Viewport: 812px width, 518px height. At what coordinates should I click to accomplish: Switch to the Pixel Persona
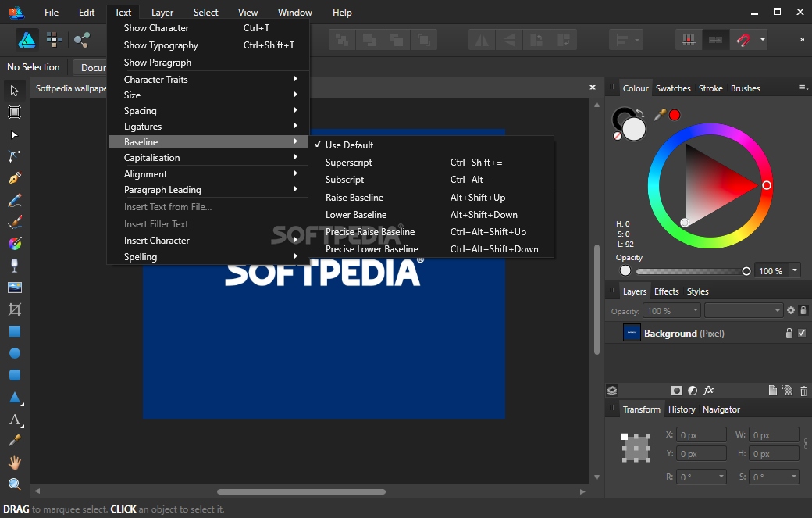[x=54, y=40]
